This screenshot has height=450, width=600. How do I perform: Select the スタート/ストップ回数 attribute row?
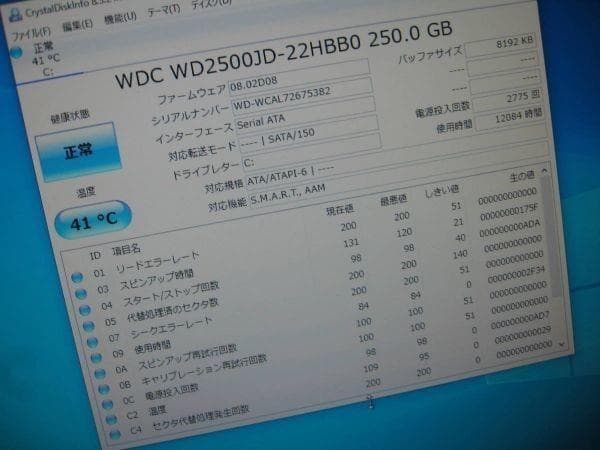(x=313, y=267)
